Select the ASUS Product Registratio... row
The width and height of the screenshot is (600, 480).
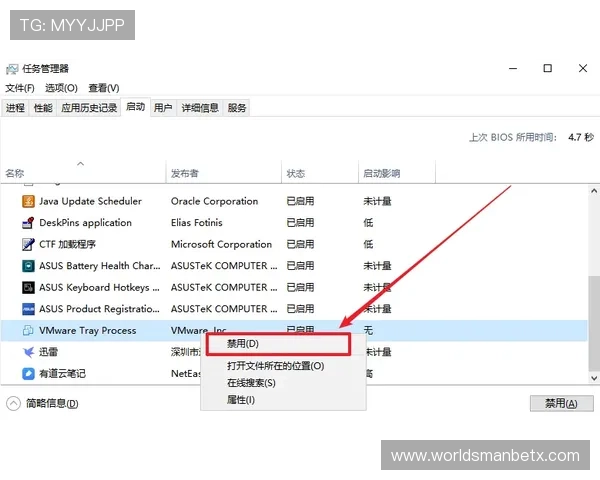(294, 309)
